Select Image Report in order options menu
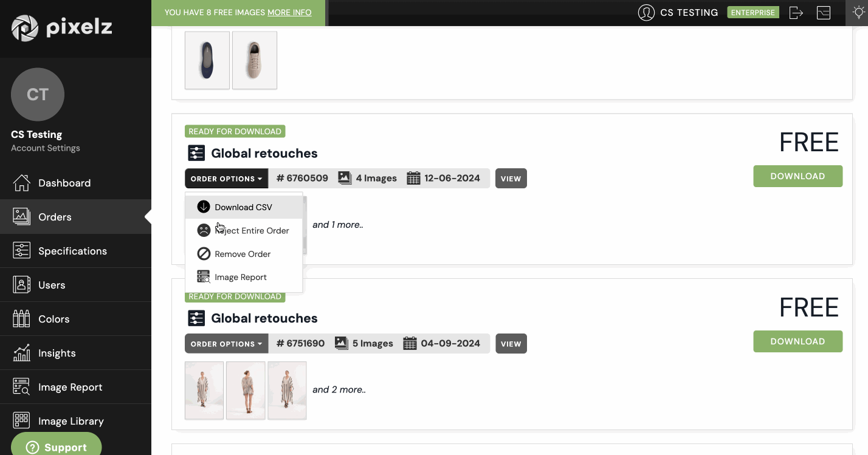Screen dimensions: 868x455 tap(240, 277)
